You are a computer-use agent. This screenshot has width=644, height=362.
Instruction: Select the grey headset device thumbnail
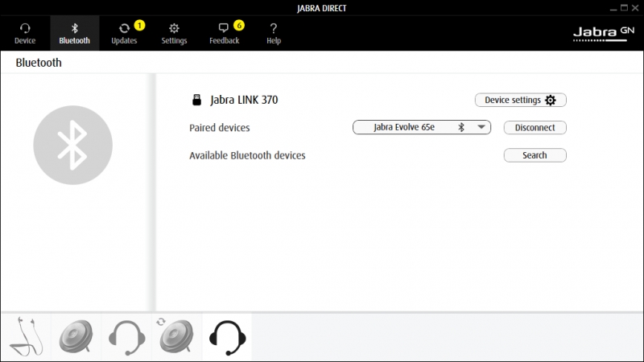pos(126,337)
